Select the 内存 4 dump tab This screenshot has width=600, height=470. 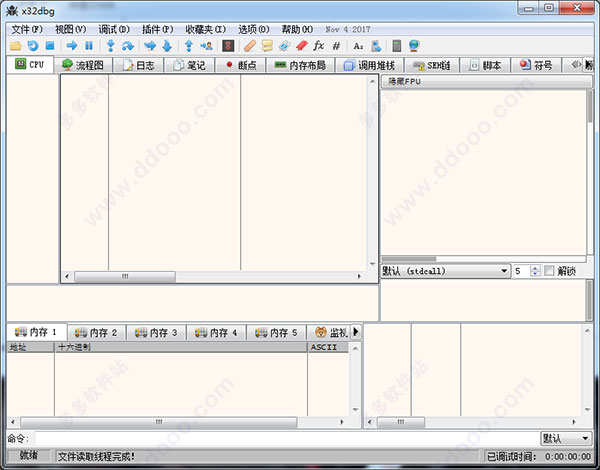coord(217,333)
